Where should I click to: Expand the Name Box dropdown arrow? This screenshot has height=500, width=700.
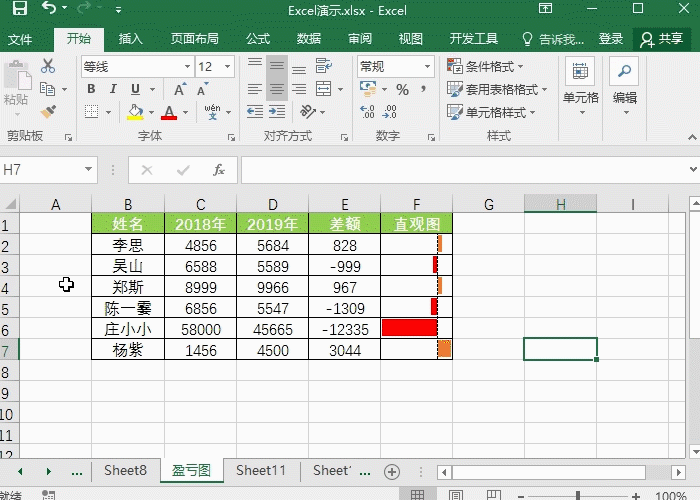[88, 169]
